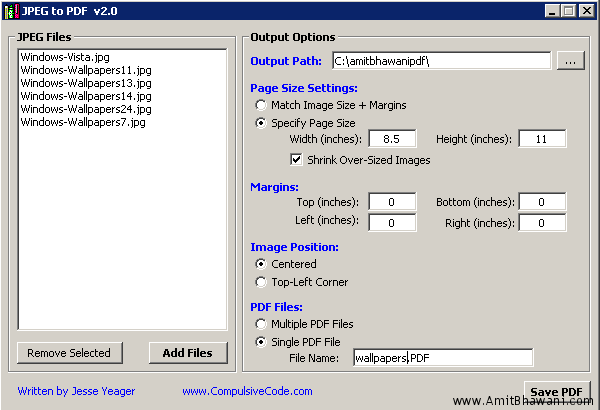600x410 pixels.
Task: Click the JPEG to PDF title bar icon
Action: pyautogui.click(x=11, y=11)
